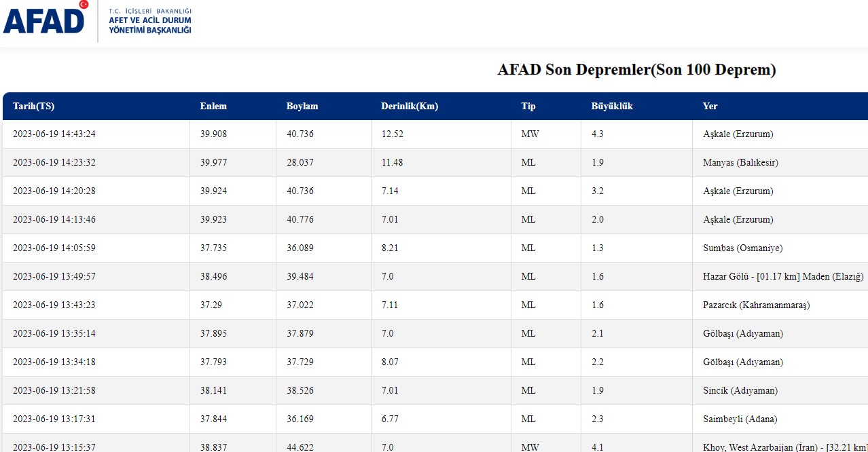
Task: Select the Derinlik(Km) column header
Action: (x=410, y=107)
